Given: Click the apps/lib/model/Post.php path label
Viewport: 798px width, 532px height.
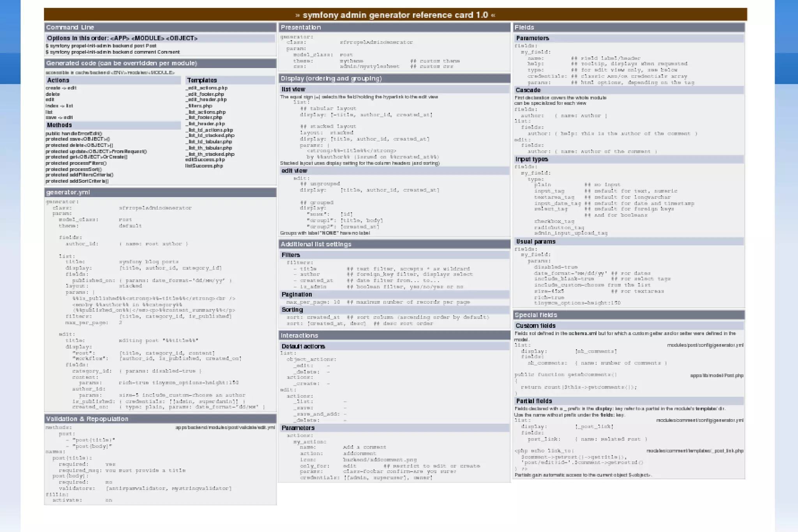Looking at the screenshot, I should [717, 375].
